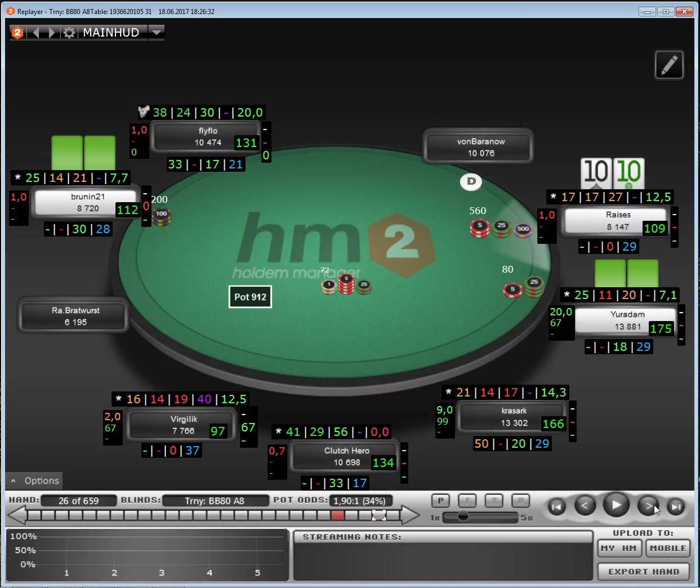Image resolution: width=700 pixels, height=588 pixels.
Task: Click the blinds field Trny: BB80 A8
Action: click(x=215, y=501)
